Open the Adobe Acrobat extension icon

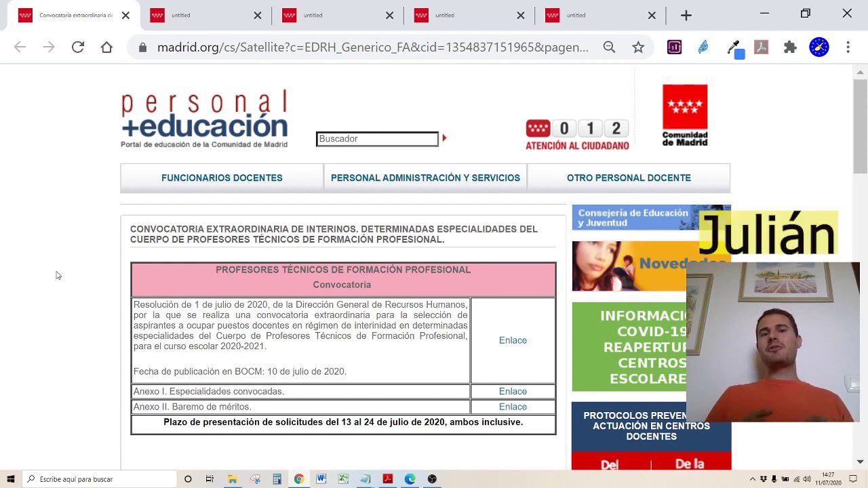[x=762, y=47]
